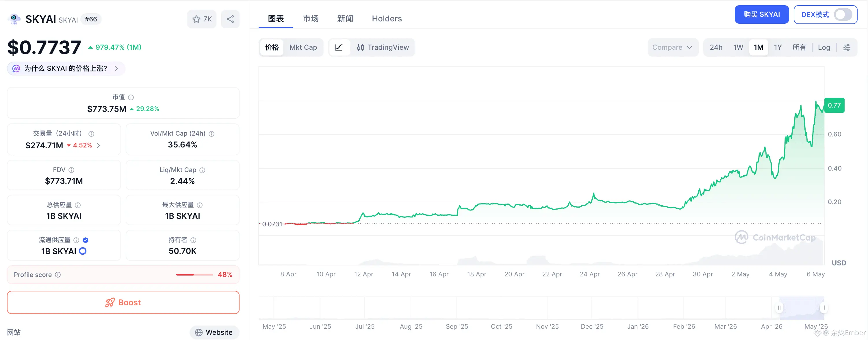
Task: Click the 0.0731 starting price label on chart
Action: pyautogui.click(x=272, y=224)
